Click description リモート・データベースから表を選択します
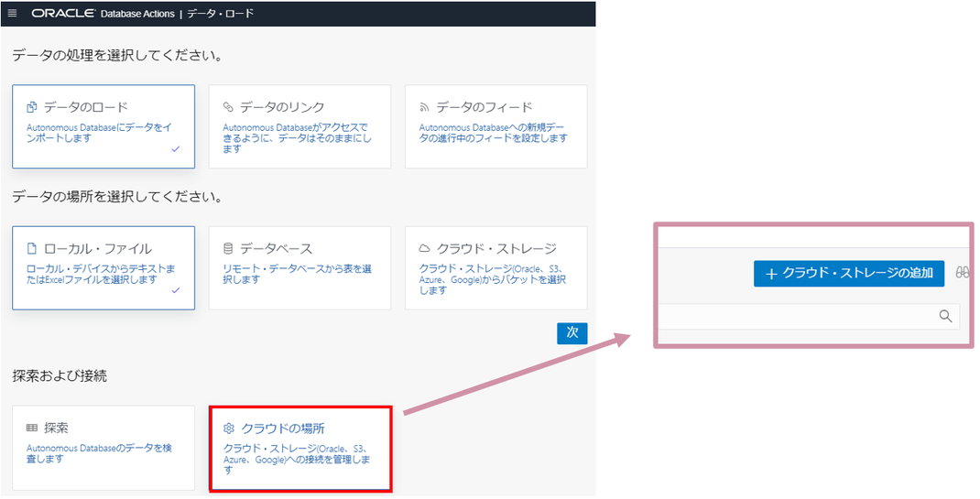 (298, 274)
